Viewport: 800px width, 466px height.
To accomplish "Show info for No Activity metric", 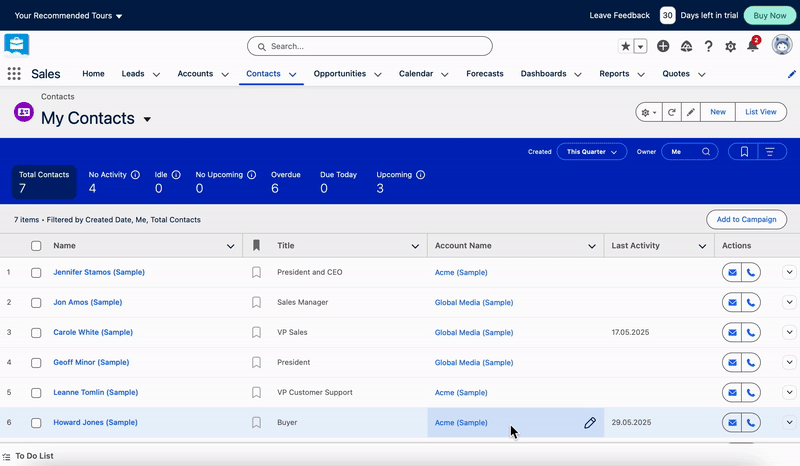I will pos(135,175).
